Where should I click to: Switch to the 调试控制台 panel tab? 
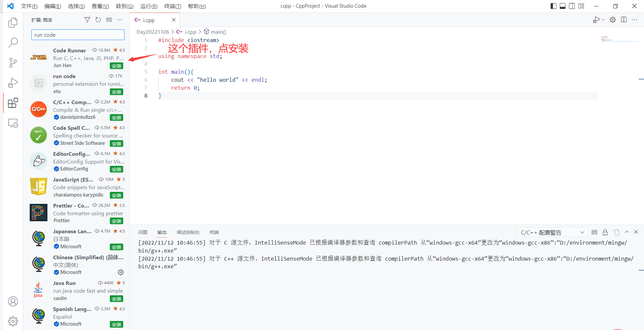tap(188, 232)
